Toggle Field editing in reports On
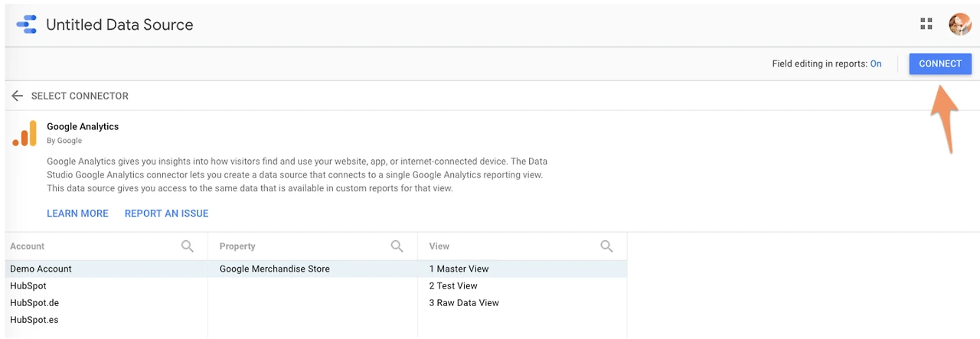Screen dimensions: 980x339 tap(876, 64)
